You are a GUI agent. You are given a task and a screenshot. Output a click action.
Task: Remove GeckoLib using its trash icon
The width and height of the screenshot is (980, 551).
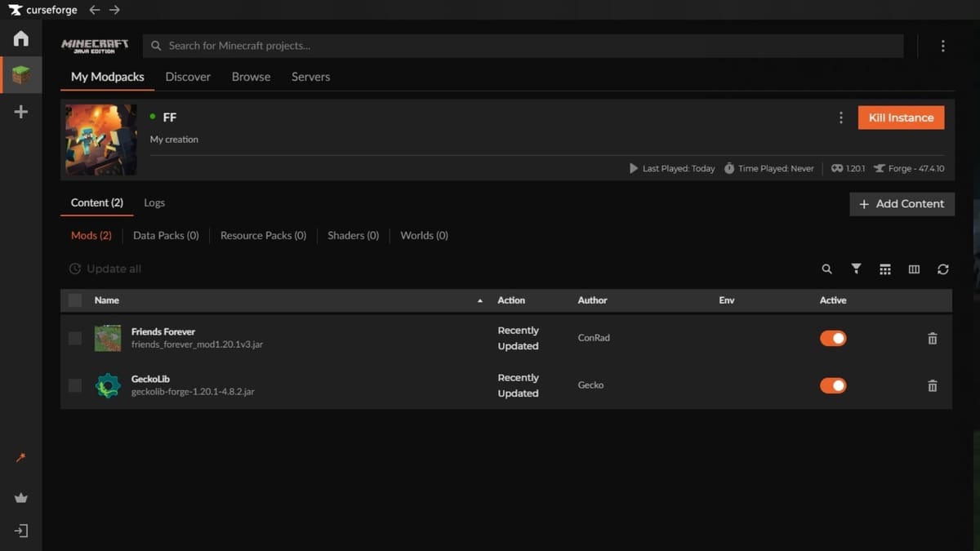933,385
